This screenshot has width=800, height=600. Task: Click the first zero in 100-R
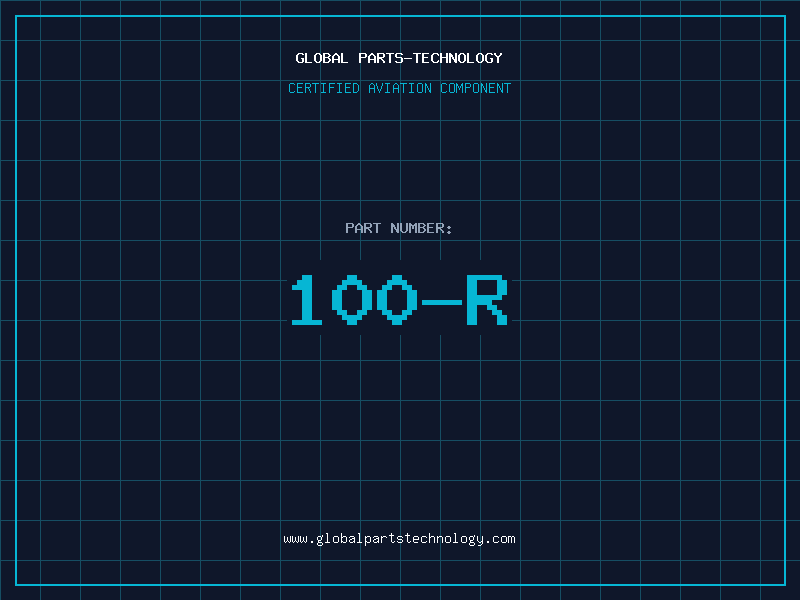pyautogui.click(x=352, y=300)
